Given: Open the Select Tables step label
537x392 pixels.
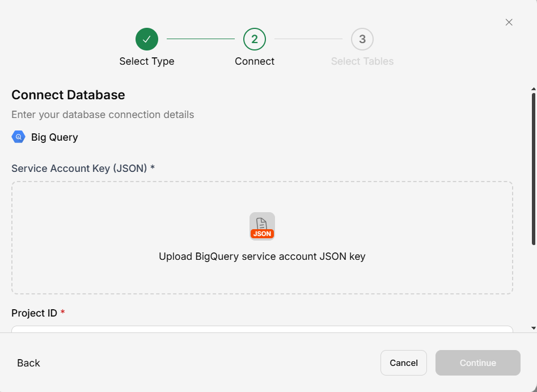Looking at the screenshot, I should (x=362, y=61).
